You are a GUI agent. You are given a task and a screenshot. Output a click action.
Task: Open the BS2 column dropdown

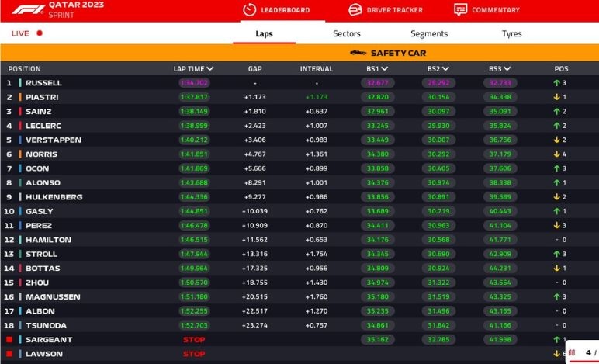click(446, 69)
